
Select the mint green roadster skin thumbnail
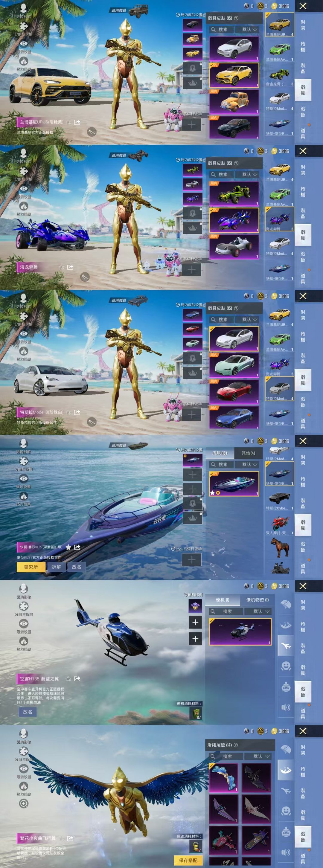pyautogui.click(x=234, y=365)
